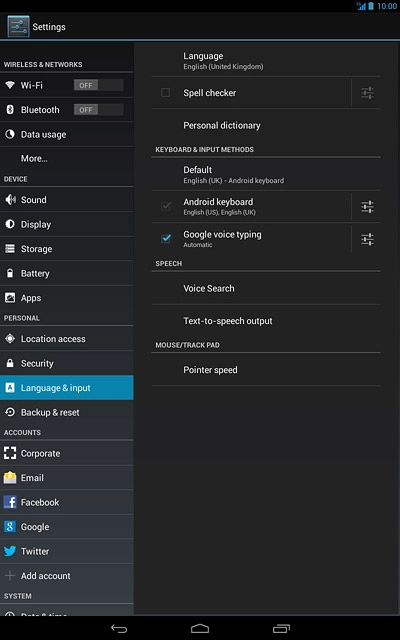Toggle the Wi-Fi OFF switch
The image size is (400, 640).
(x=98, y=85)
